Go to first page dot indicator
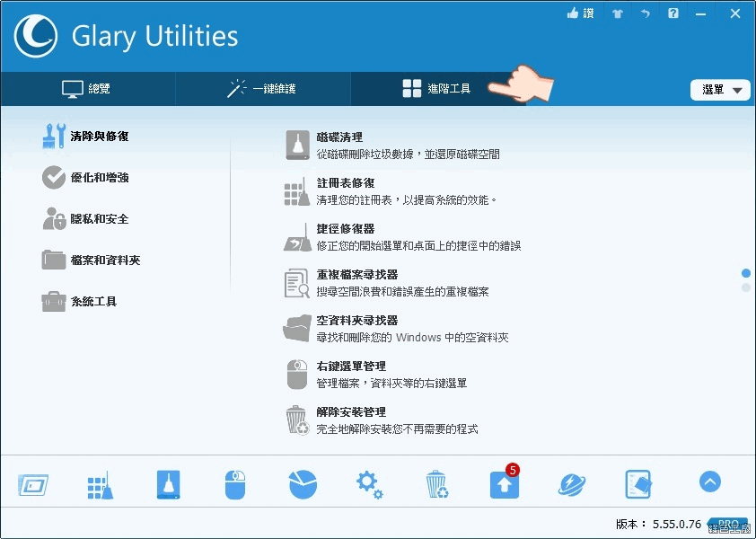 [746, 273]
